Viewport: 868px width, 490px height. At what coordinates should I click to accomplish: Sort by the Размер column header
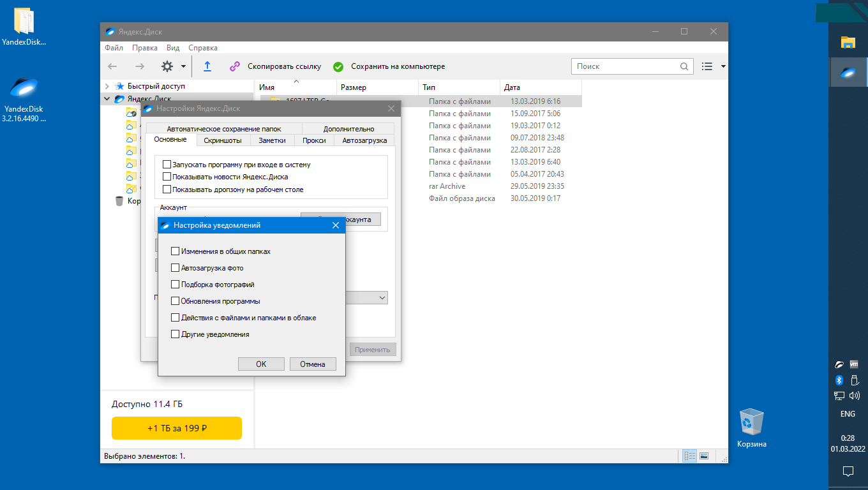(378, 87)
